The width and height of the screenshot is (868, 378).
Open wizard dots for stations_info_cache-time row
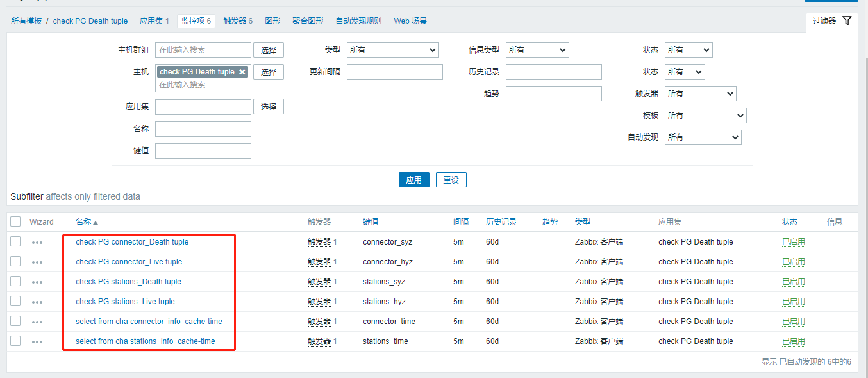pos(37,342)
